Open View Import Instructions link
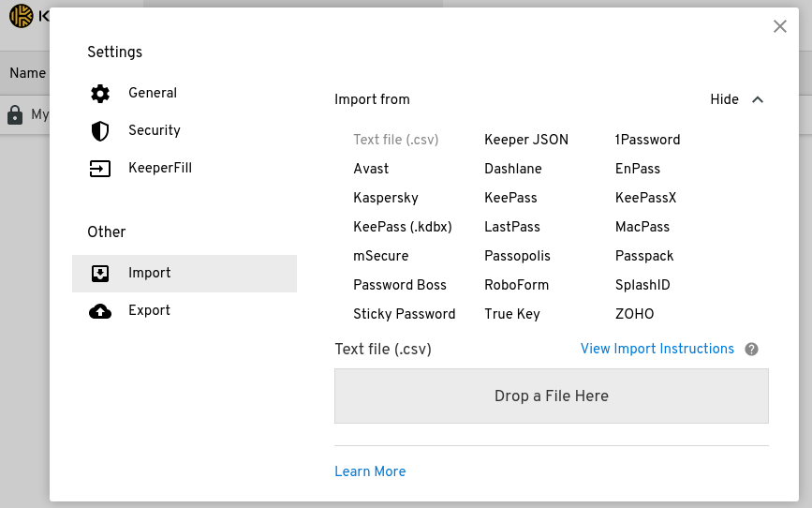 click(657, 349)
